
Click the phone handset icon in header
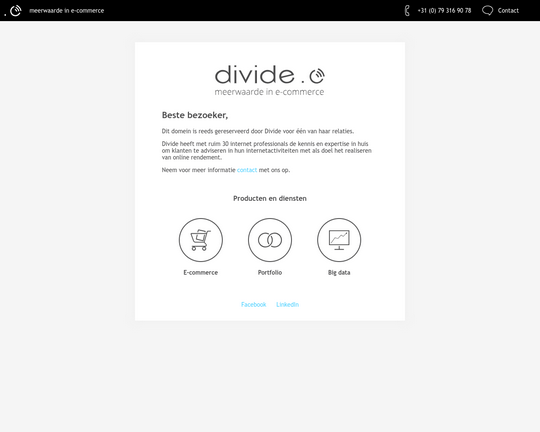[407, 10]
